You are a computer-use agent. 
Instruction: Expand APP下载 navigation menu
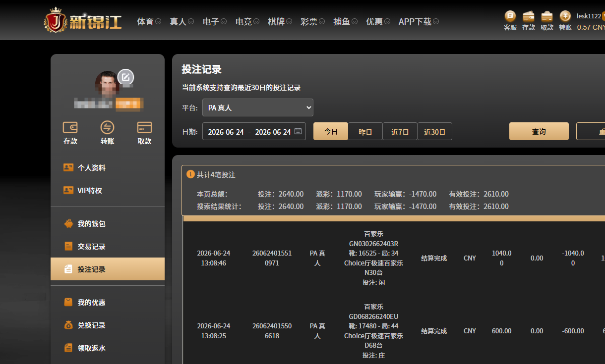(x=419, y=22)
